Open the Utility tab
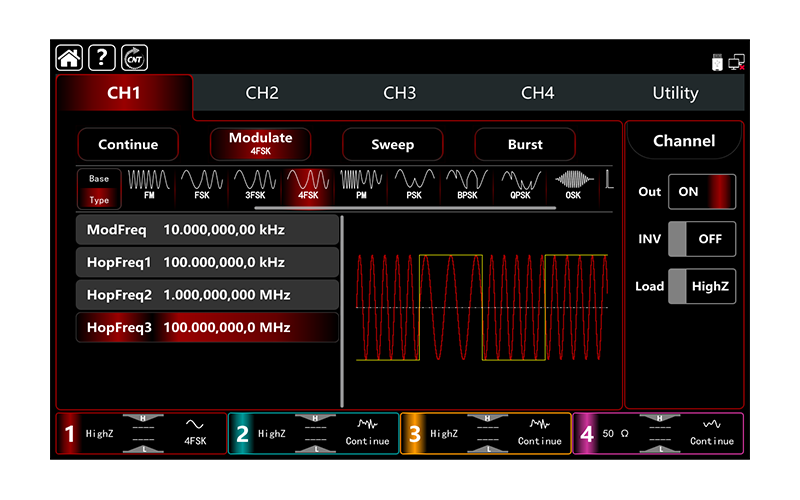The image size is (800, 500). point(675,93)
